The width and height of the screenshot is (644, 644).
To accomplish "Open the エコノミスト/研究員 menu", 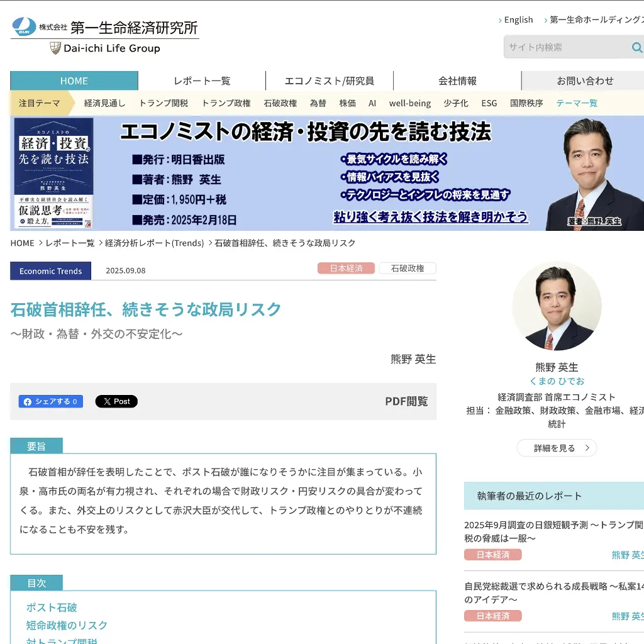I will (330, 80).
